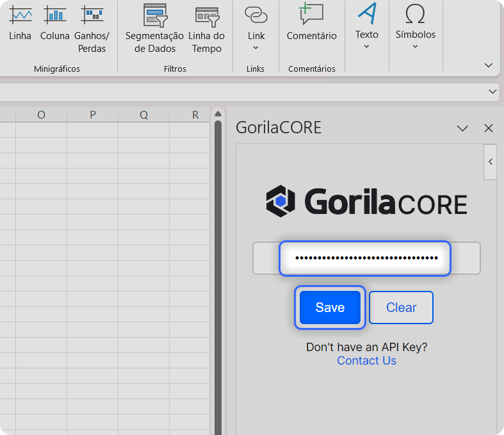Click the API key password field
The height and width of the screenshot is (435, 504).
[365, 258]
